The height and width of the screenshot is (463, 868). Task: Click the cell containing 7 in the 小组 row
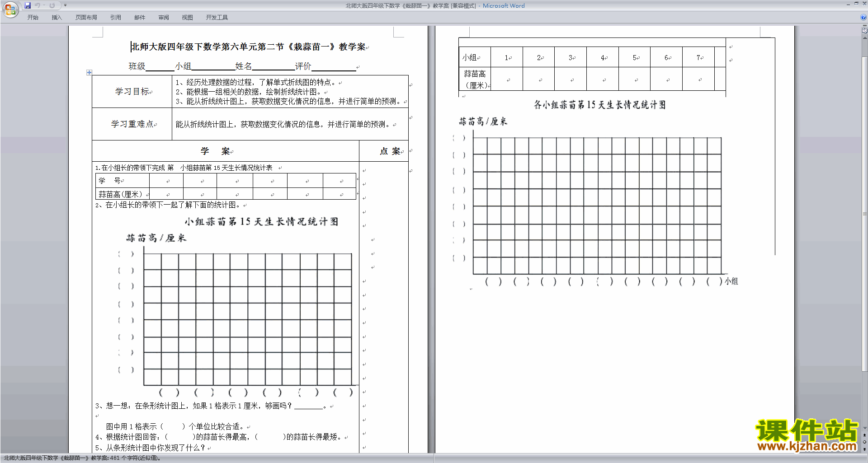(x=698, y=57)
